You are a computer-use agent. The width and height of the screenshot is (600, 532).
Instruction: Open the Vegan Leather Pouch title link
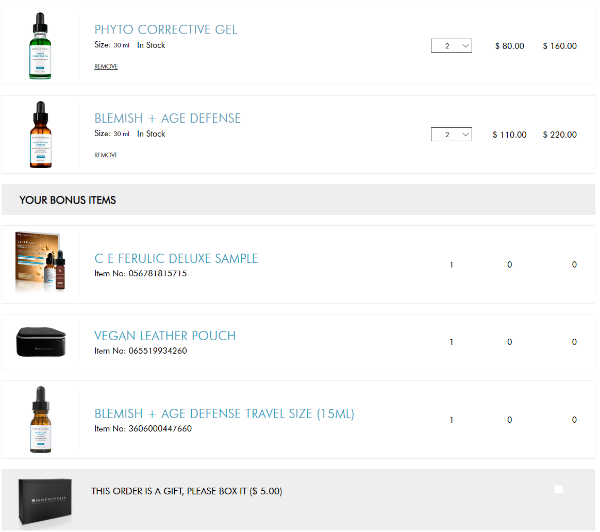pos(165,336)
